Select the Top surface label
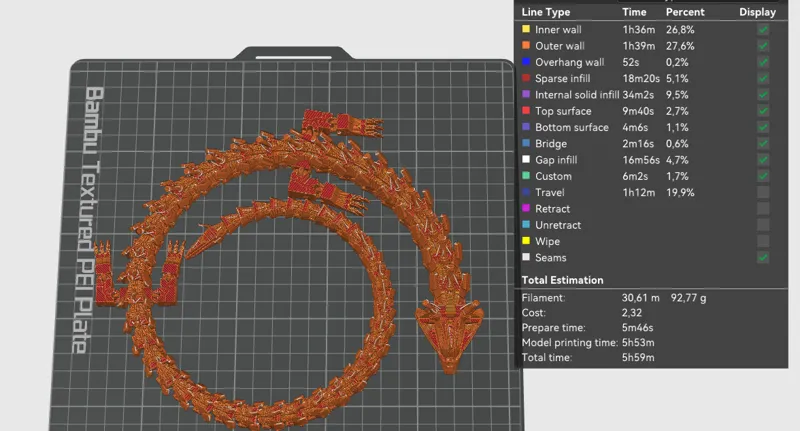This screenshot has height=431, width=800. pyautogui.click(x=563, y=111)
